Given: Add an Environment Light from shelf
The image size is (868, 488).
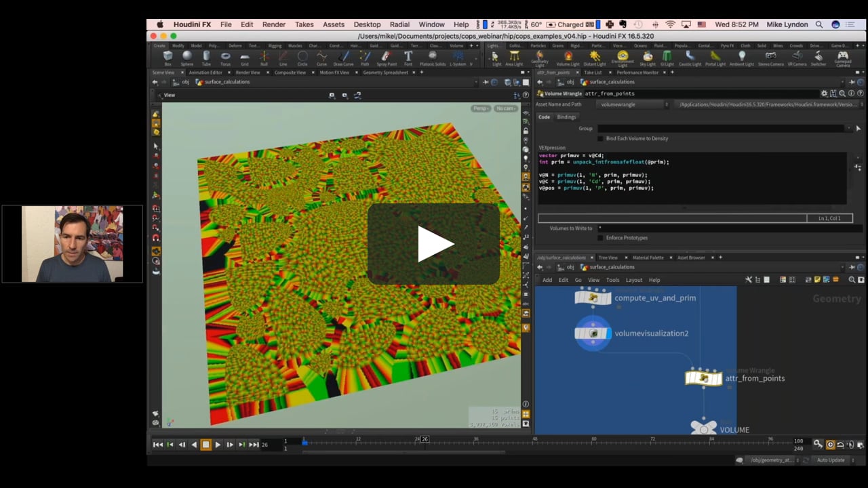Looking at the screenshot, I should [x=623, y=58].
